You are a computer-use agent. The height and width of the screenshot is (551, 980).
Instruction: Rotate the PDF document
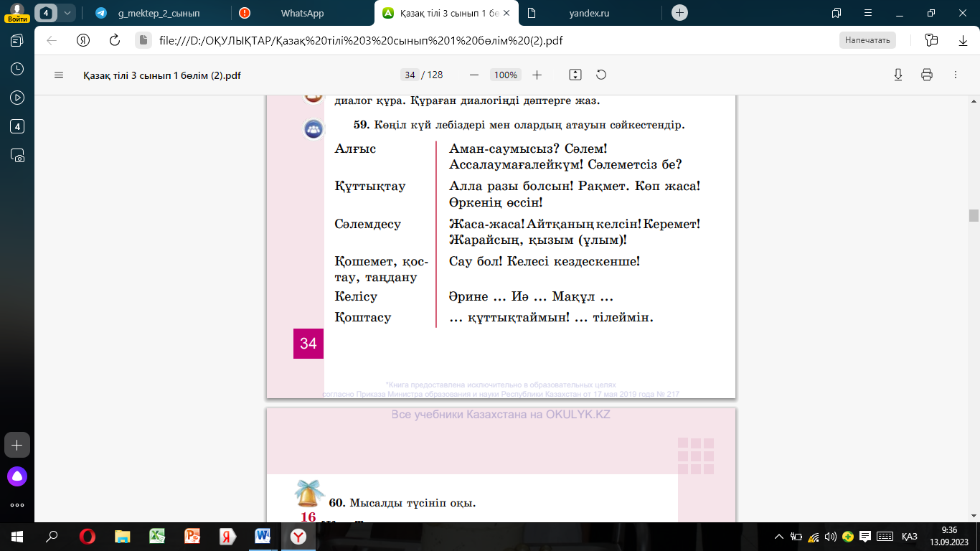coord(601,75)
